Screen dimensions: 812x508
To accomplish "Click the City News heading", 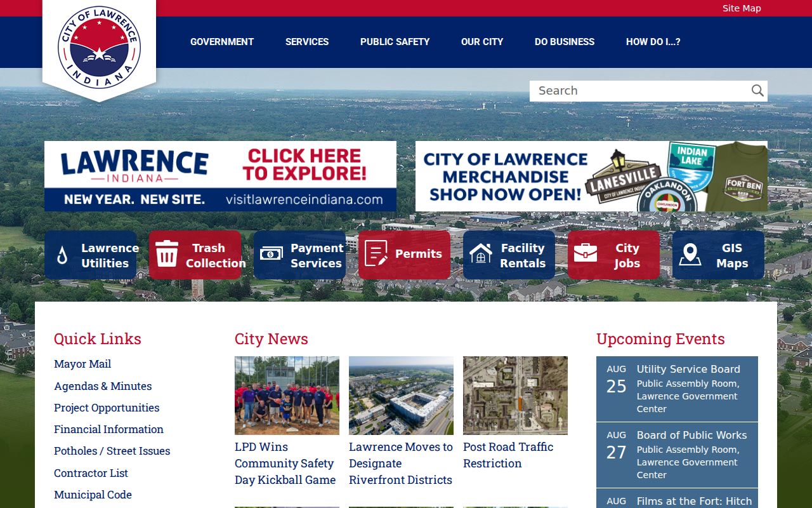I will [x=272, y=339].
